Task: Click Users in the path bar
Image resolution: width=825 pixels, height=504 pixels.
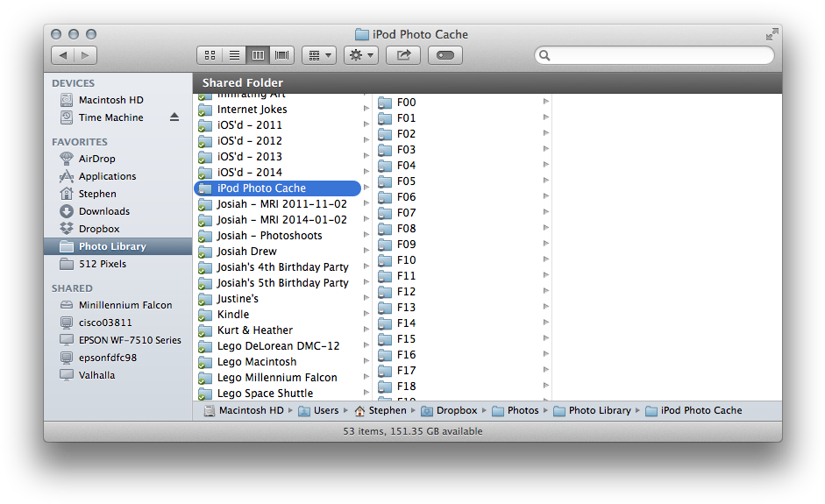Action: tap(319, 410)
